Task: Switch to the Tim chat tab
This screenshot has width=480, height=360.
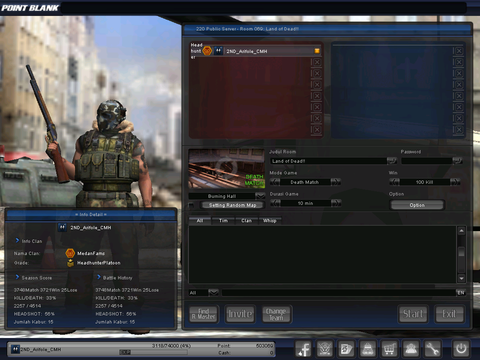Action: click(x=223, y=221)
